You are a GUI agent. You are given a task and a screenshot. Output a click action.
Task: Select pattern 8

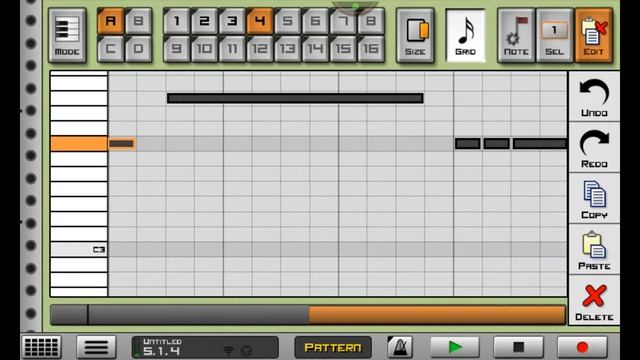(371, 21)
